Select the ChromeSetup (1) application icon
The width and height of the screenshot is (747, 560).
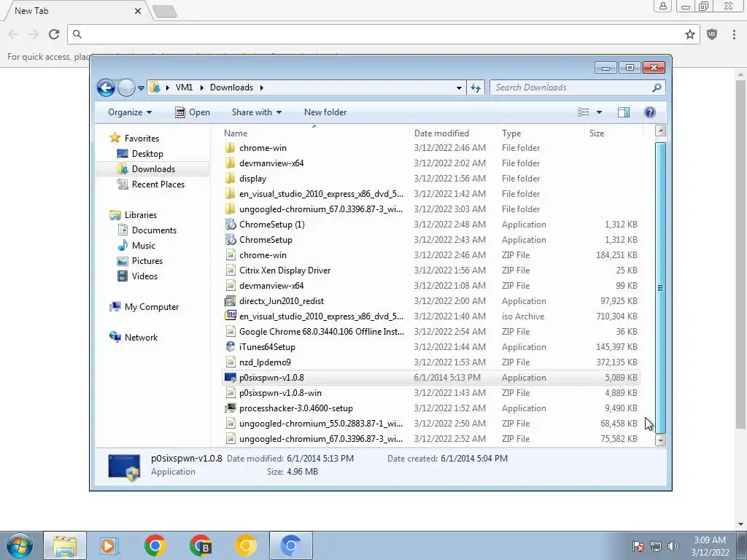click(x=230, y=225)
